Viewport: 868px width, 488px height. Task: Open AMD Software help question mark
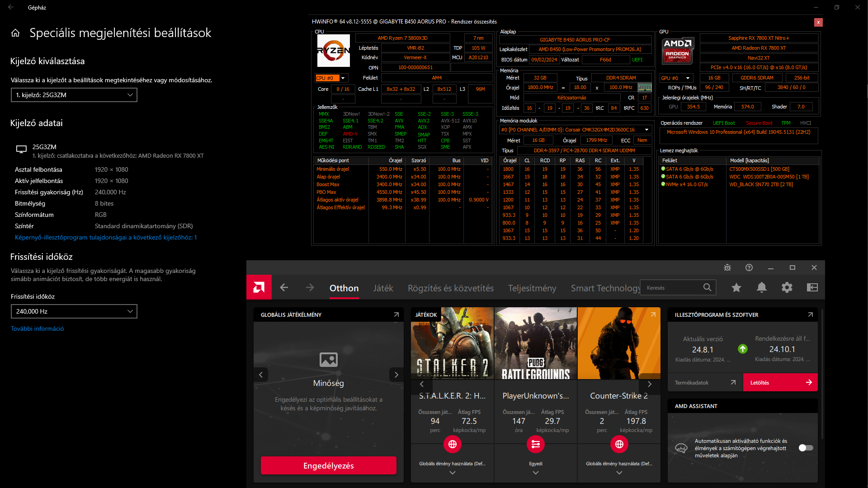coord(749,267)
